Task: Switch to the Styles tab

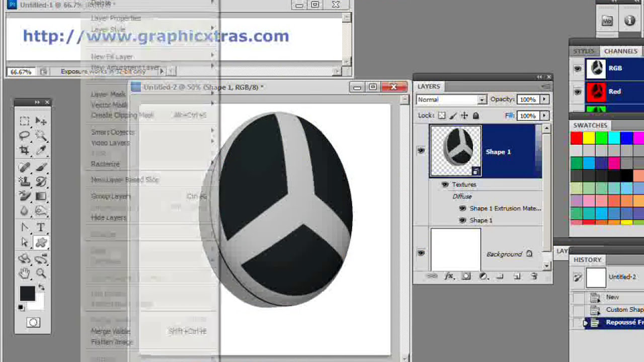Action: [x=584, y=51]
